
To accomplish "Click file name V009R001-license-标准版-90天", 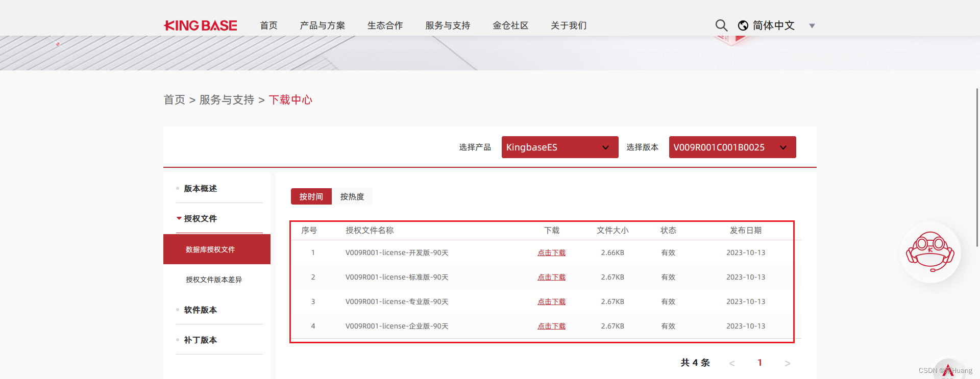I will [x=397, y=277].
